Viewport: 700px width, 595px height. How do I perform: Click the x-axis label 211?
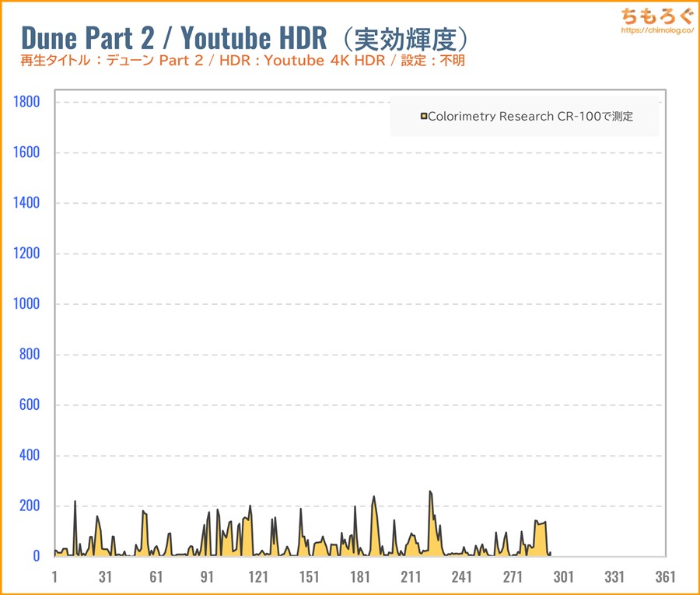coord(411,576)
